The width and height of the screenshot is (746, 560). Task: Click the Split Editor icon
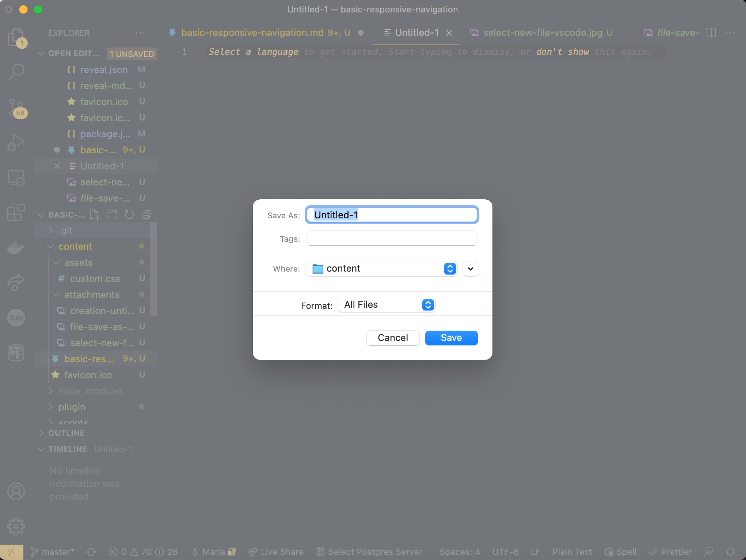[x=711, y=32]
